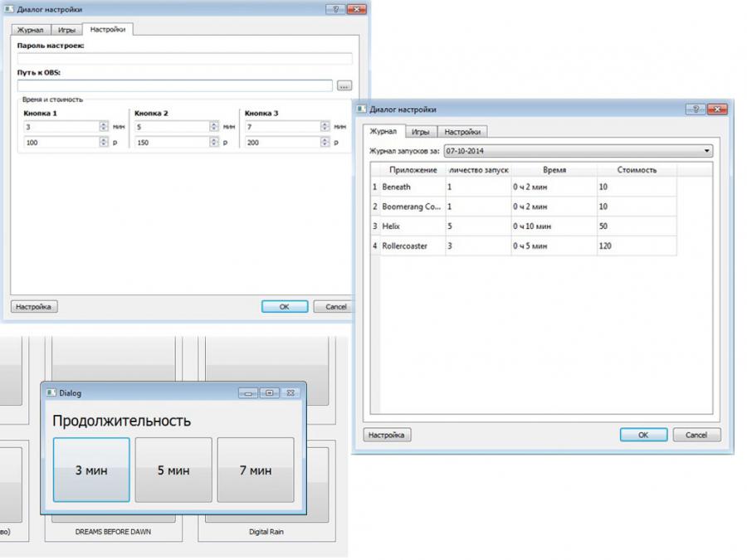Click the 'Пароль настроек' input field
Image resolution: width=747 pixels, height=560 pixels.
pyautogui.click(x=184, y=59)
